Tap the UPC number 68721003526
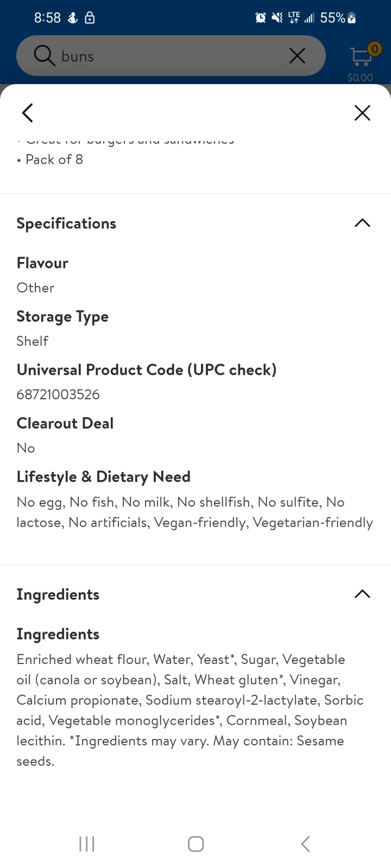The height and width of the screenshot is (868, 391). tap(58, 394)
